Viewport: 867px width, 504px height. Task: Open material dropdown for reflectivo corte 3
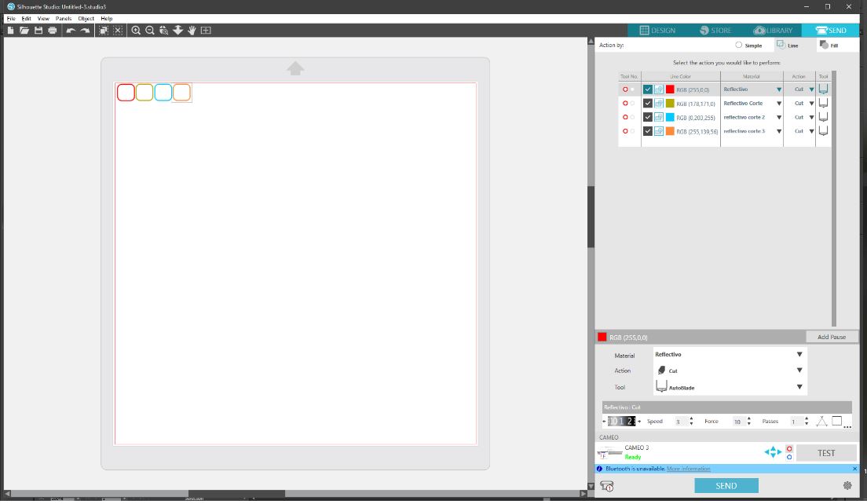pos(778,132)
